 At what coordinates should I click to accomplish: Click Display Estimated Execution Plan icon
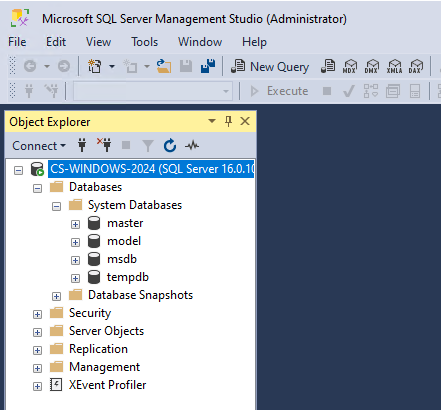(x=371, y=91)
